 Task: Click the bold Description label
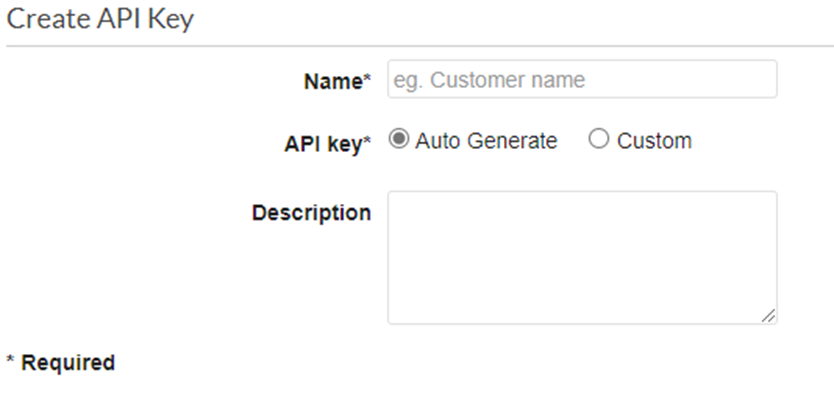pyautogui.click(x=311, y=213)
